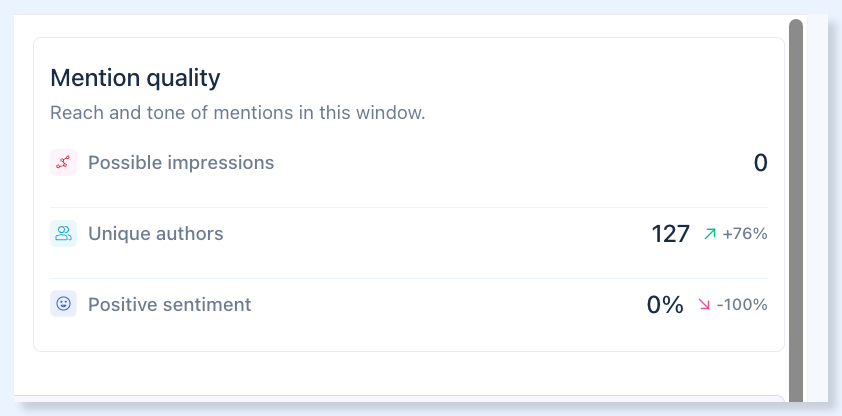Click the Possible impressions value 0
This screenshot has height=416, width=842.
(x=760, y=163)
